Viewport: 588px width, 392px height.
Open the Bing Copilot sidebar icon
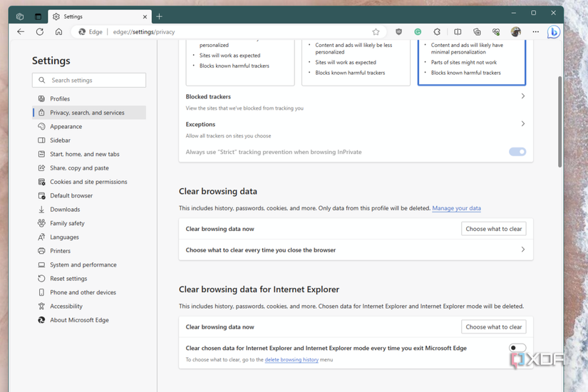(554, 32)
